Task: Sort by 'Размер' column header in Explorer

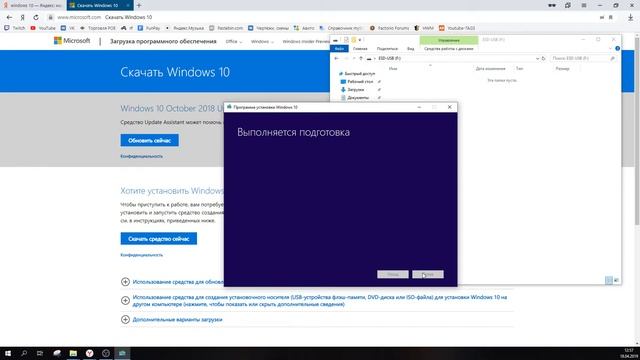Action: point(562,69)
